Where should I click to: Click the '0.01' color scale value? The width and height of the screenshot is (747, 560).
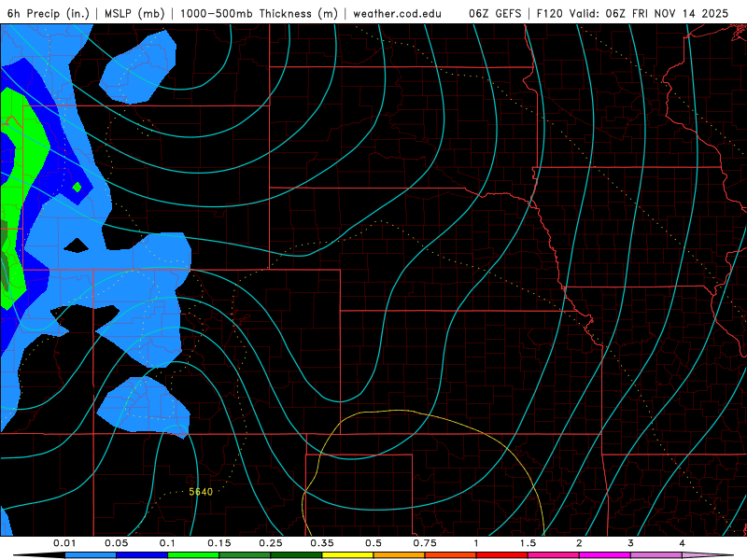tap(64, 543)
